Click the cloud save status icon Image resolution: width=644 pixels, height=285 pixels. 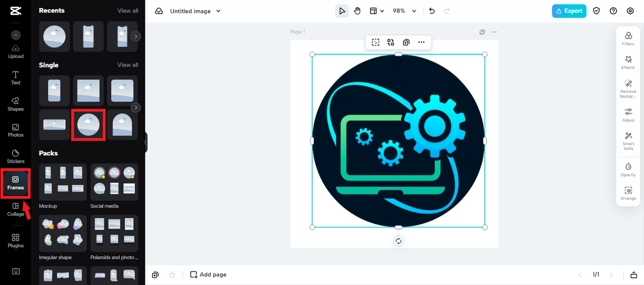(159, 11)
